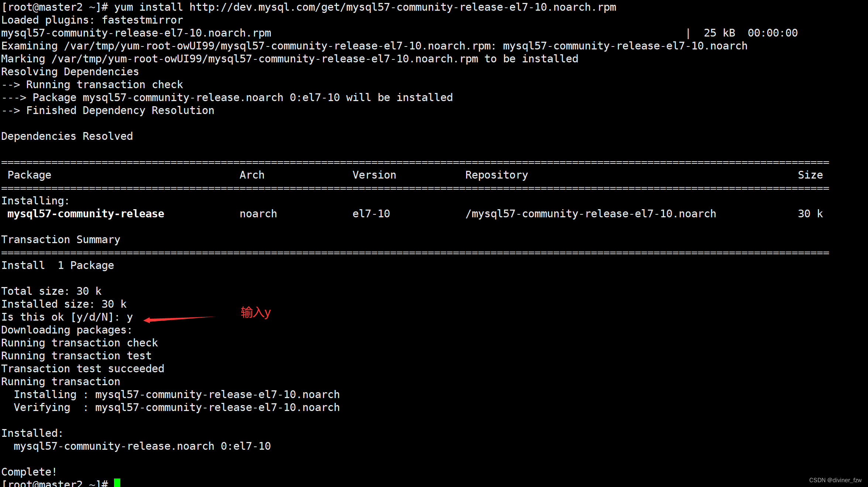Click the typed 'y' confirmation character
The height and width of the screenshot is (487, 868).
(x=130, y=317)
